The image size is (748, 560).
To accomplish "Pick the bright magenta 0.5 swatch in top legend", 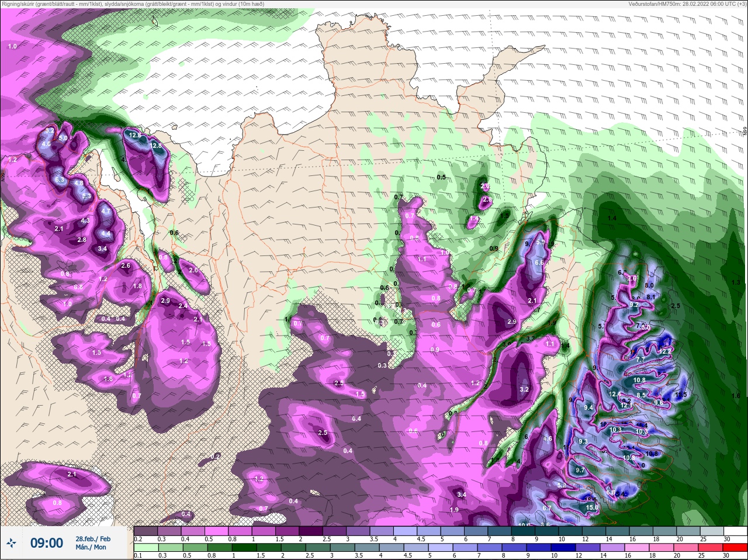I will pyautogui.click(x=216, y=531).
